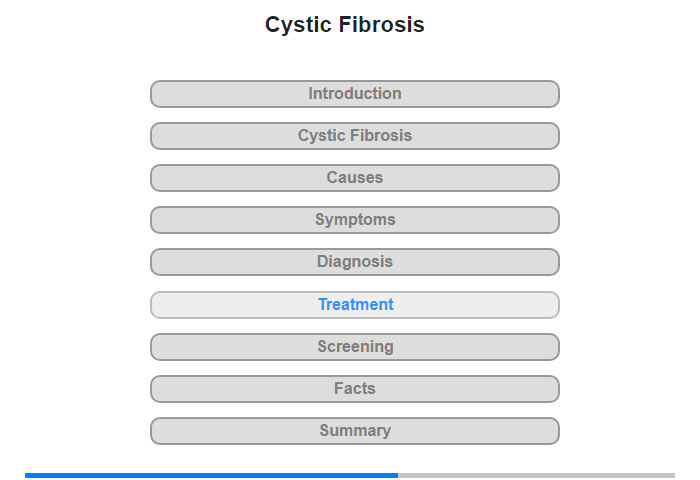
Task: Select the blue Treatment link text
Action: [356, 305]
